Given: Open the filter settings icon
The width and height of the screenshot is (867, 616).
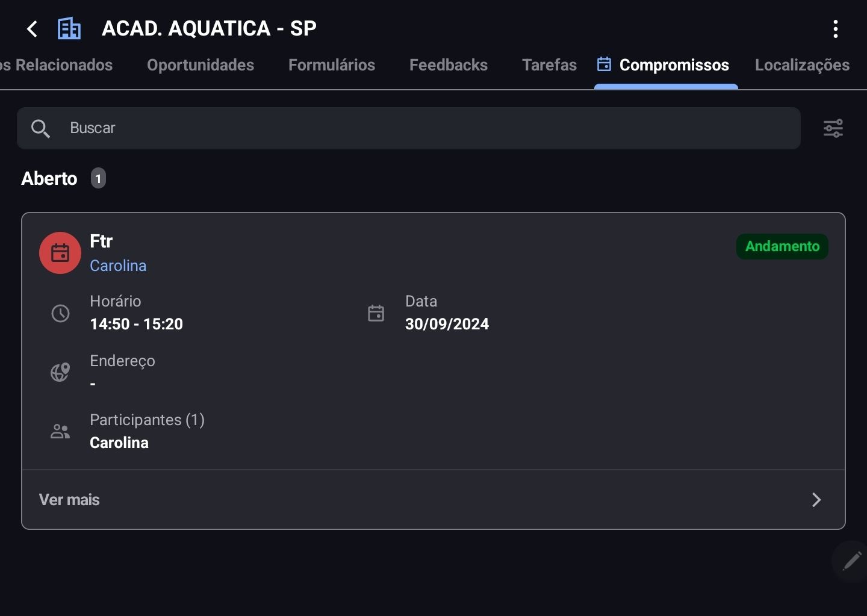Looking at the screenshot, I should point(833,128).
